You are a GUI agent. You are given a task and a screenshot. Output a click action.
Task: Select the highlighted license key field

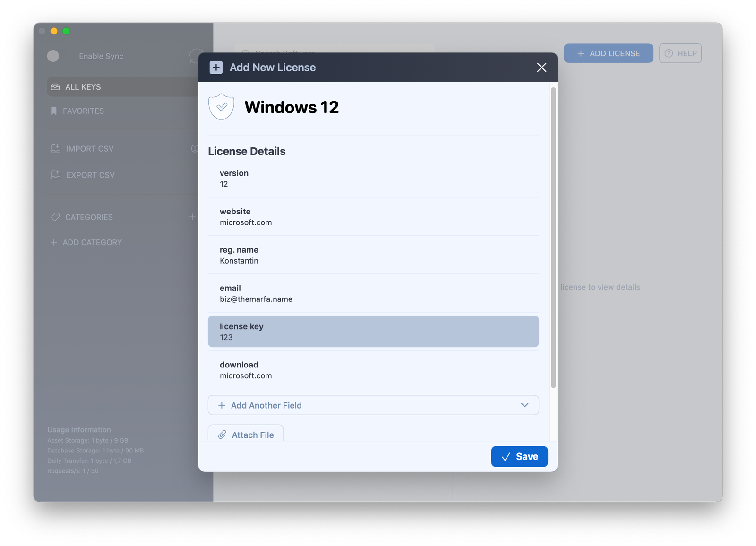coord(373,332)
